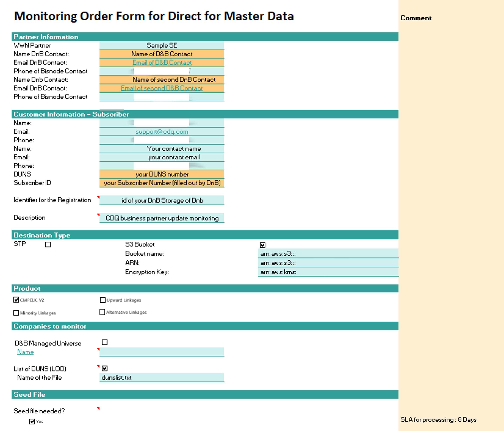Click the support@cdq.com email link

162,132
